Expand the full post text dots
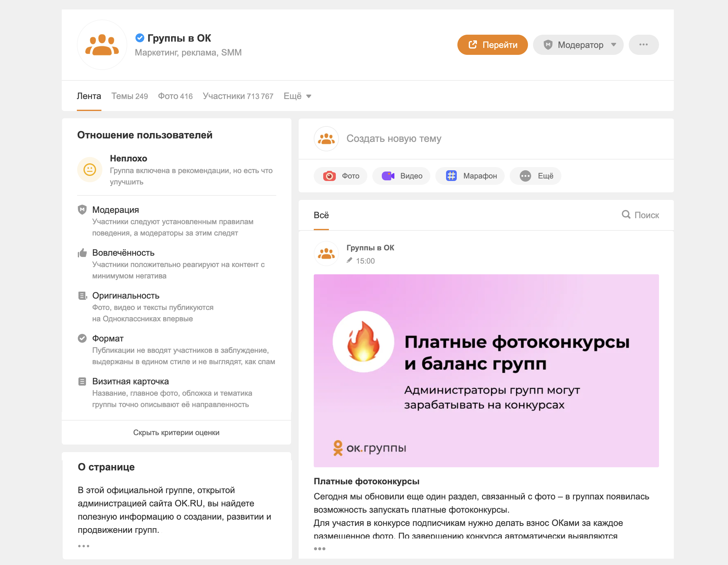 click(x=319, y=549)
